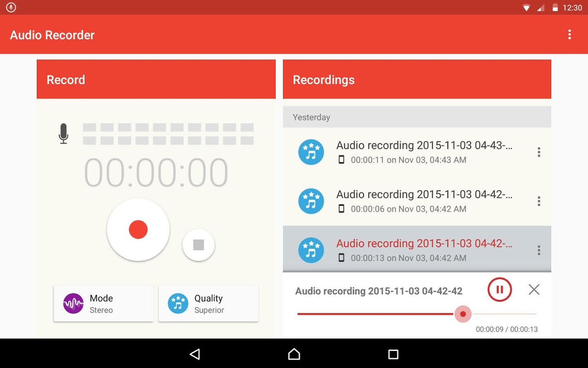Tap the Android home navigation button
588x368 pixels.
tap(294, 354)
